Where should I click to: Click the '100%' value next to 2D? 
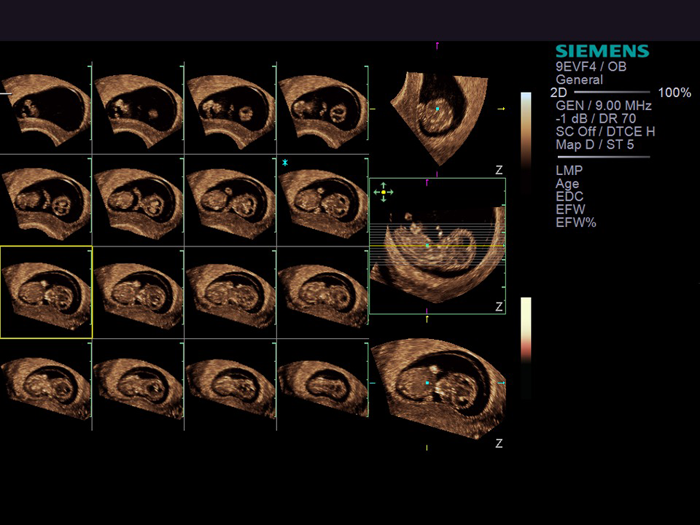pyautogui.click(x=675, y=92)
